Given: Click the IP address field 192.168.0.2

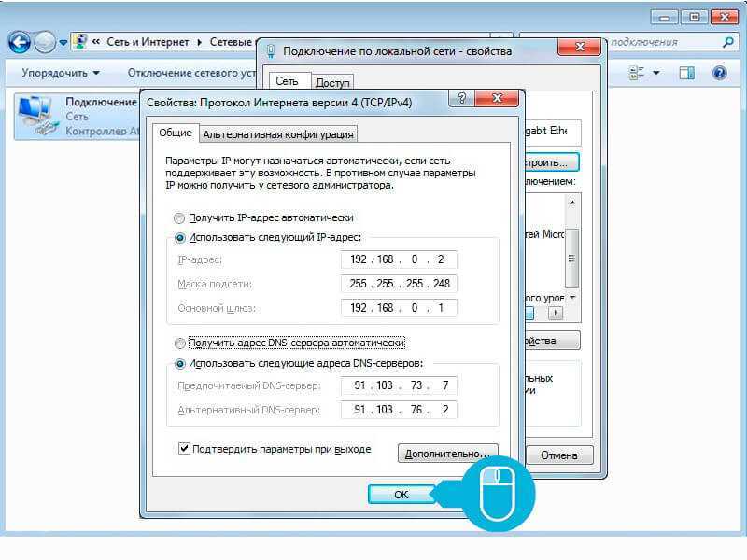Looking at the screenshot, I should [x=399, y=259].
